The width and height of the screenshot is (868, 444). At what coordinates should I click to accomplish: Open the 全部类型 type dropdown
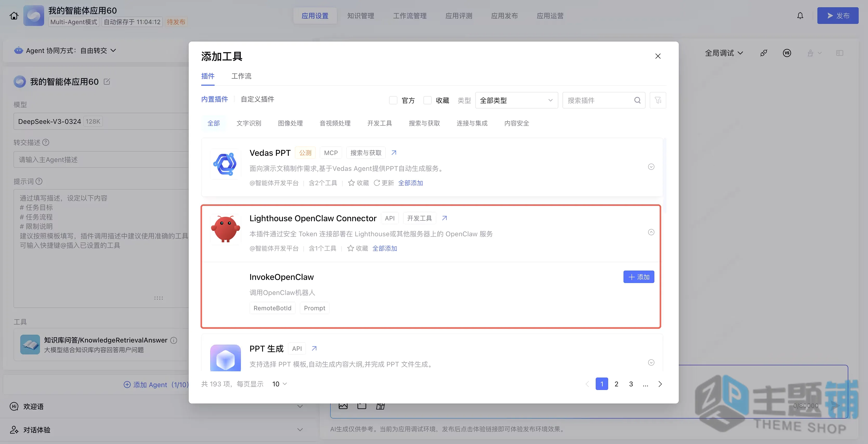click(516, 100)
